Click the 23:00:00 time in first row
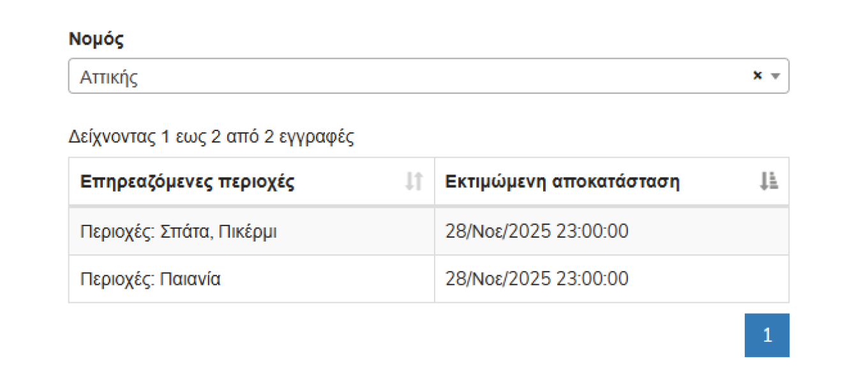868x370 pixels. 592,231
